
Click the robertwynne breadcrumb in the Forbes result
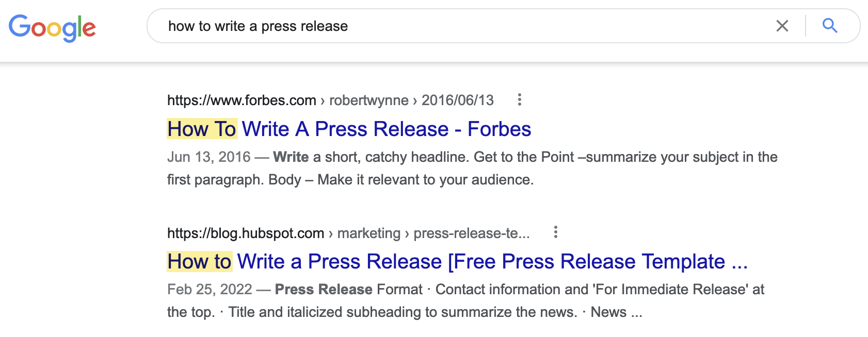tap(369, 100)
